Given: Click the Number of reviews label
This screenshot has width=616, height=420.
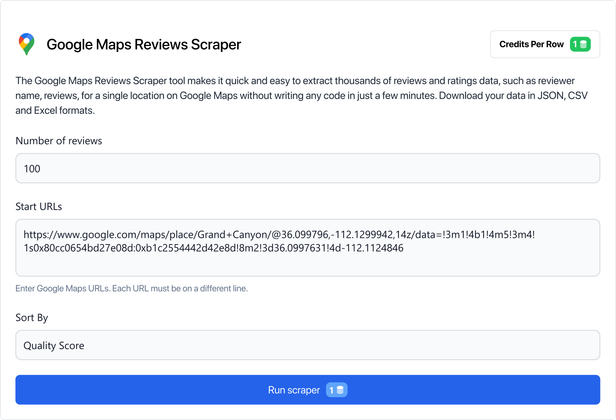Looking at the screenshot, I should [x=59, y=141].
